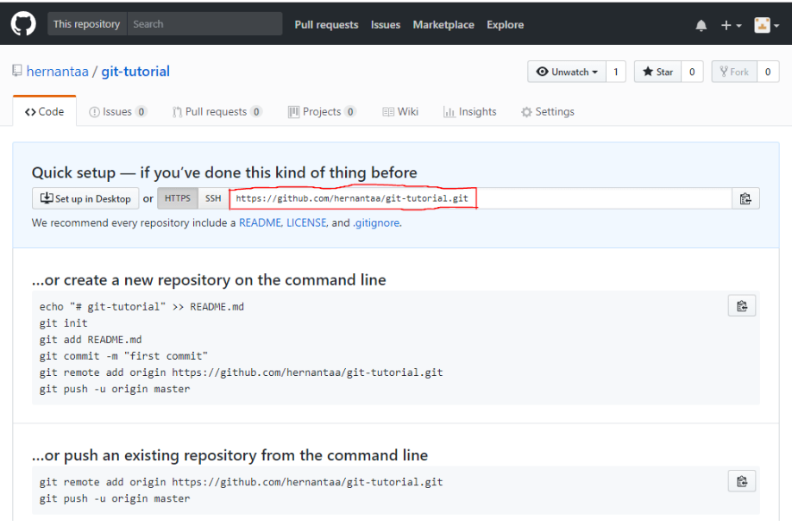Open the Settings gear of the repository
This screenshot has height=532, width=792.
pos(525,111)
